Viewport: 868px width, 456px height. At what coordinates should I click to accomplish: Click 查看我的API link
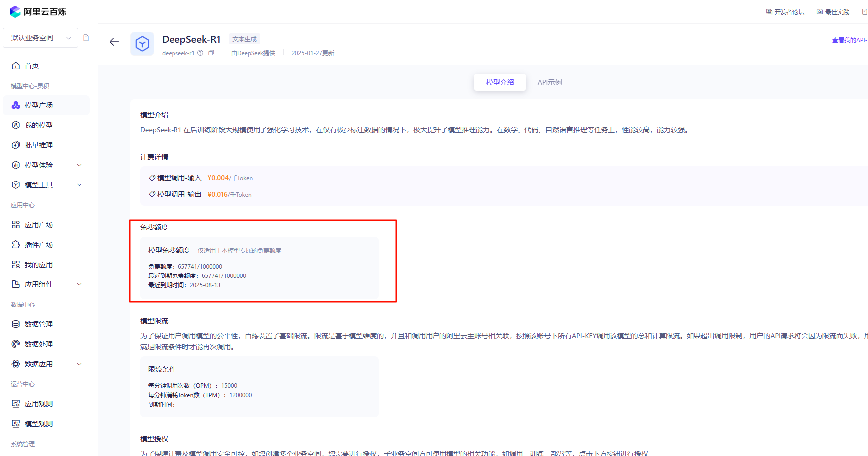tap(850, 40)
